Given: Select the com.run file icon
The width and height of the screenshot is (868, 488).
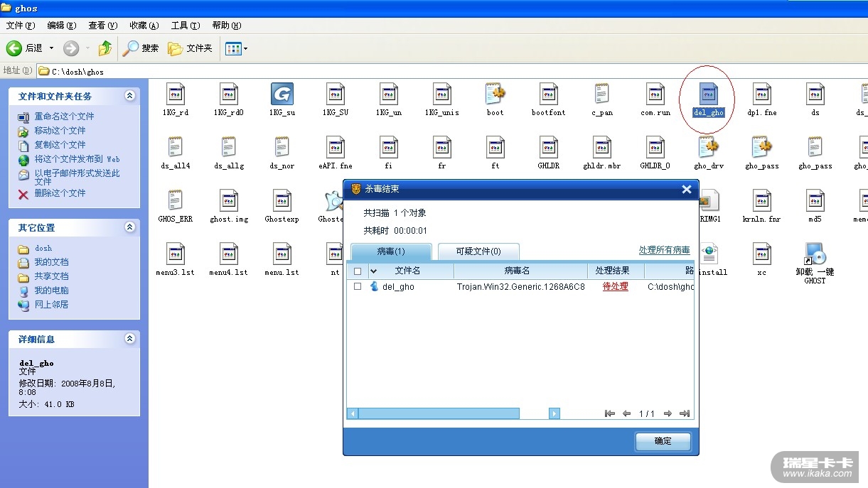Looking at the screenshot, I should [655, 94].
